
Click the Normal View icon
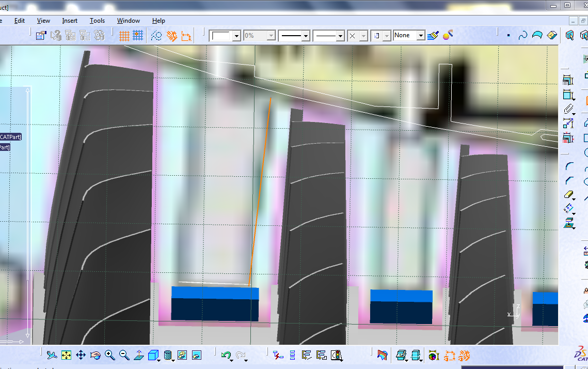pyautogui.click(x=139, y=355)
